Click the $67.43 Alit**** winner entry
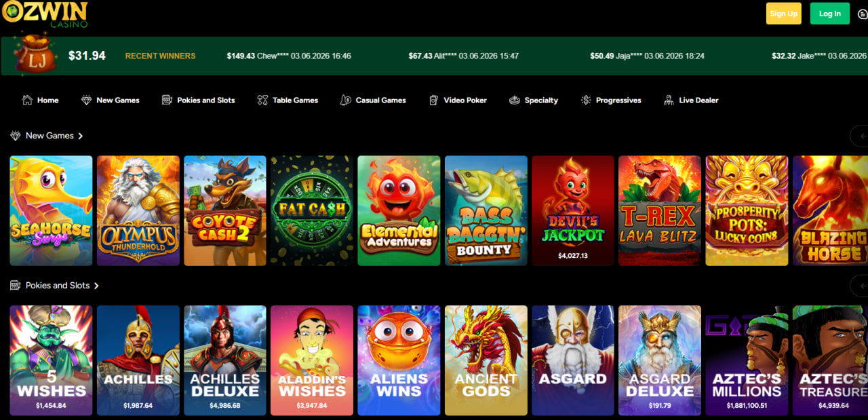 464,56
